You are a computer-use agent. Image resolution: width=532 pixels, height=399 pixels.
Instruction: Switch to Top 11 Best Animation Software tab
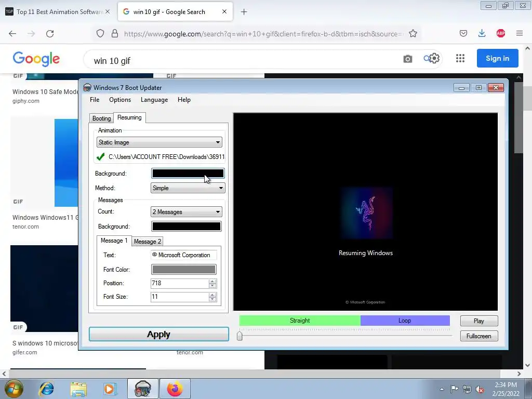tap(58, 11)
